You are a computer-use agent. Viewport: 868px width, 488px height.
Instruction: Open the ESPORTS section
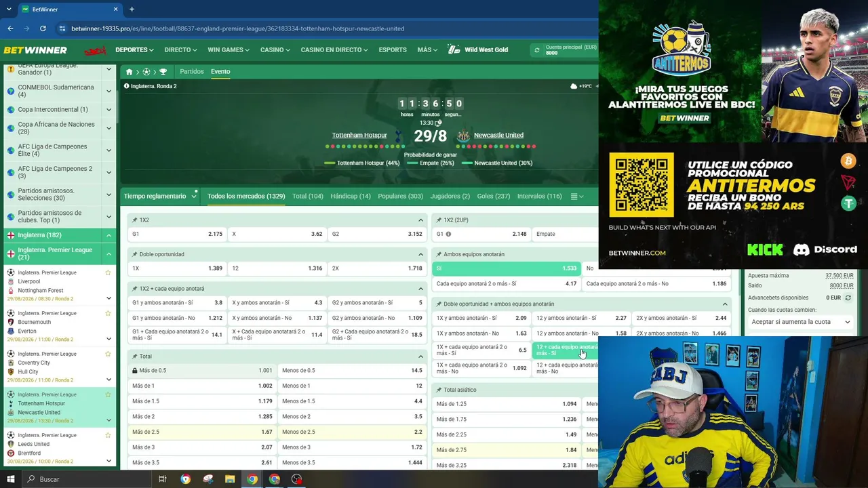point(393,50)
